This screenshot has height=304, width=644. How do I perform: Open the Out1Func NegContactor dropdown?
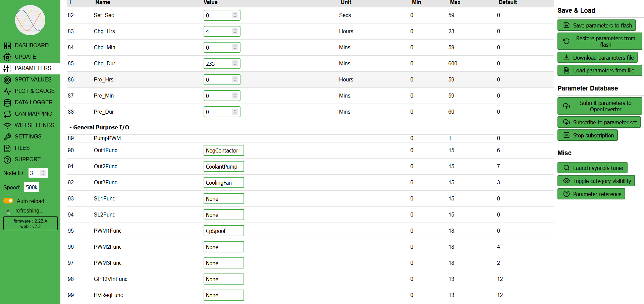(x=223, y=150)
